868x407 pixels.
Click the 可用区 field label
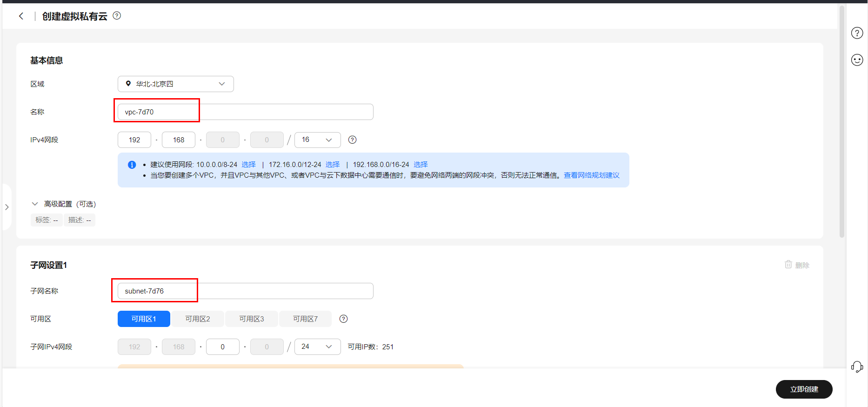(x=41, y=319)
